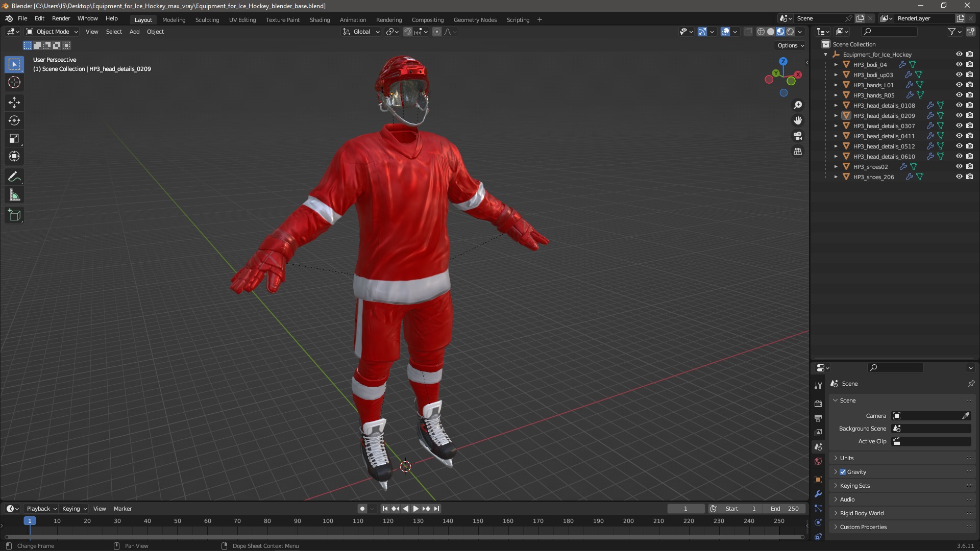Open the Add menu in viewport header
This screenshot has width=980, height=551.
click(134, 32)
